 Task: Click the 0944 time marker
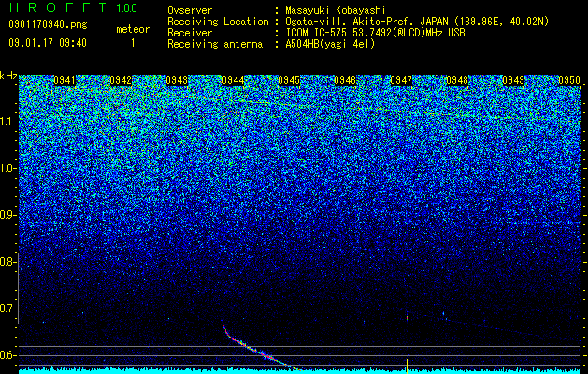click(x=233, y=80)
